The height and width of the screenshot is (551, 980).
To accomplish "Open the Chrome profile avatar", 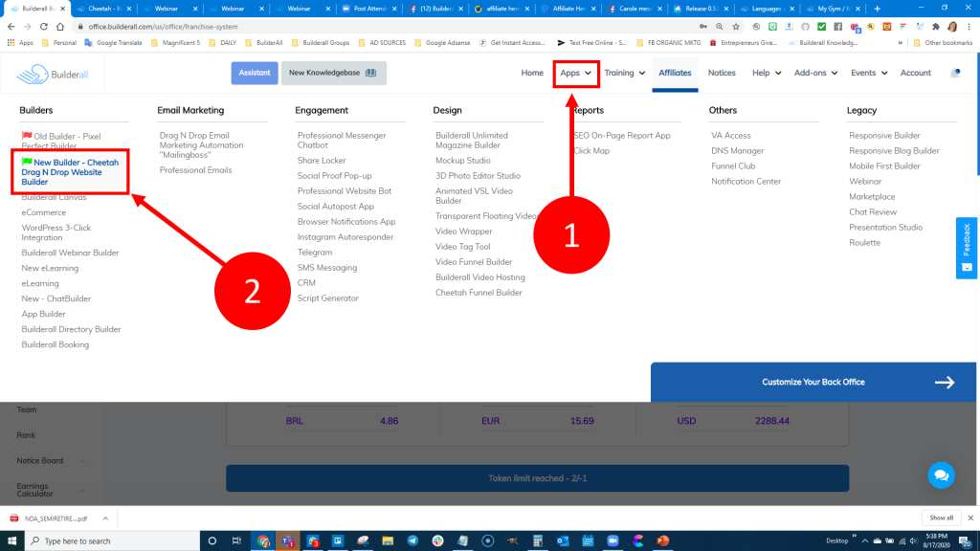I will [952, 27].
